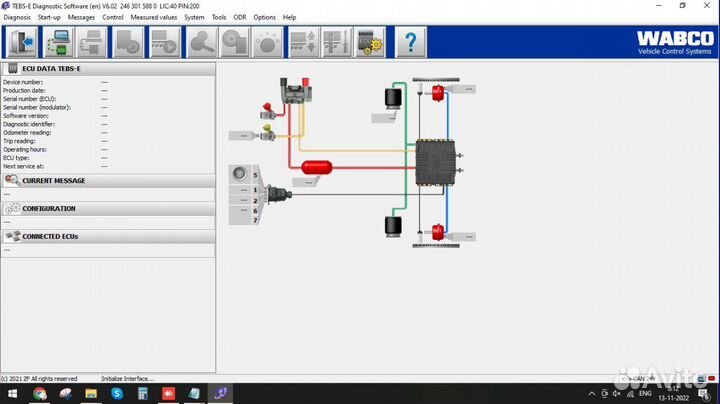Show hidden tray icons chevron
720x404 pixels.
tap(591, 393)
